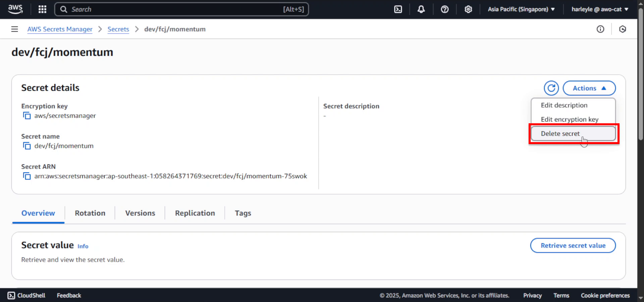This screenshot has height=302, width=644.
Task: Copy the secret name dev/fcj/momentum
Action: click(26, 146)
